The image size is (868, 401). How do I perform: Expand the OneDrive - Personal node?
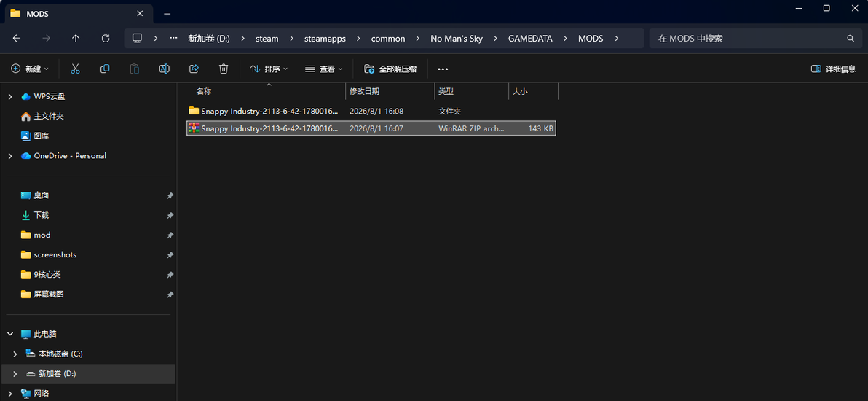pos(10,156)
